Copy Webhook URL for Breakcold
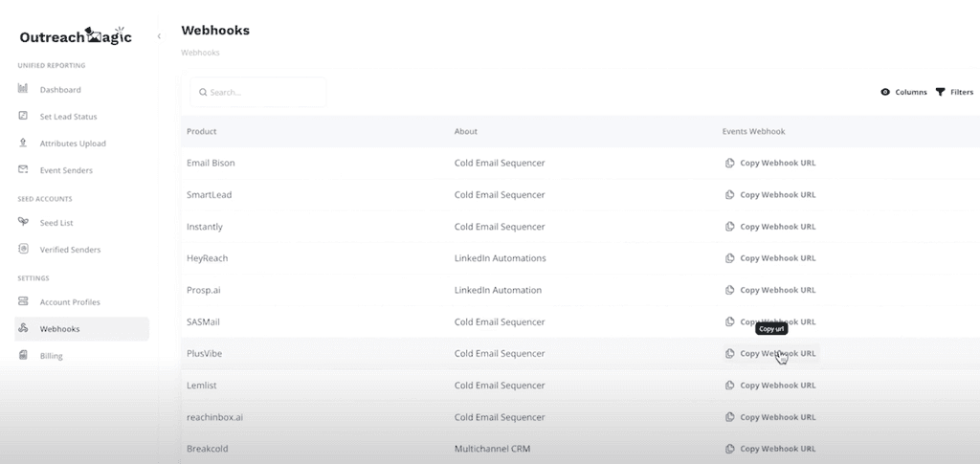Viewport: 980px width, 464px height. coord(770,449)
